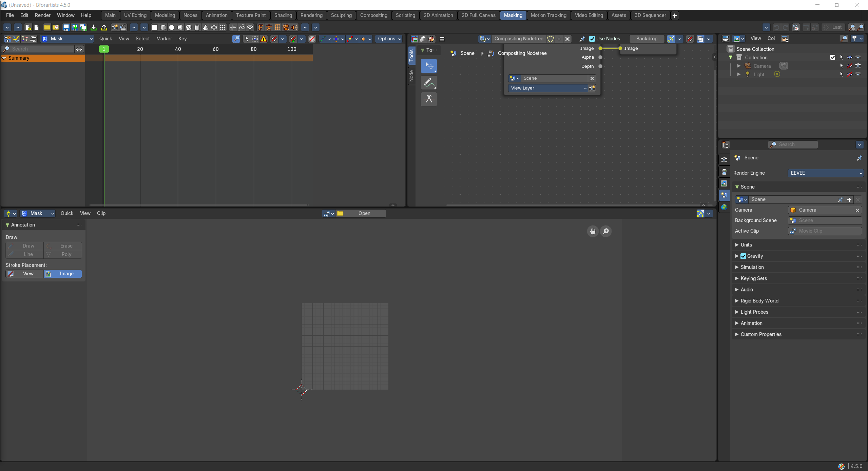Image resolution: width=868 pixels, height=471 pixels.
Task: Switch to the Compositing workspace tab
Action: (x=373, y=15)
